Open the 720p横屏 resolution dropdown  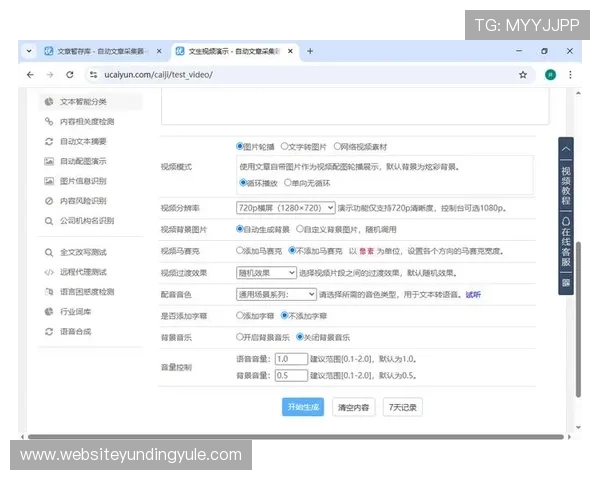(x=285, y=208)
